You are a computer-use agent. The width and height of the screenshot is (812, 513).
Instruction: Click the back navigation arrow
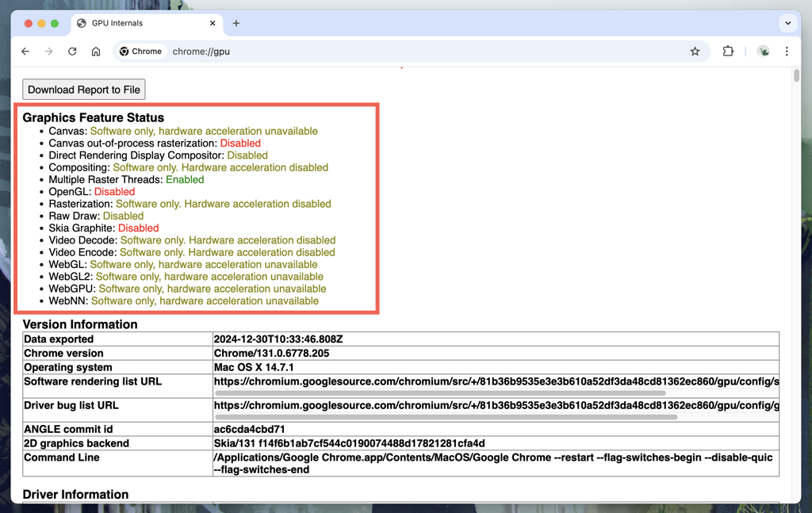(25, 52)
